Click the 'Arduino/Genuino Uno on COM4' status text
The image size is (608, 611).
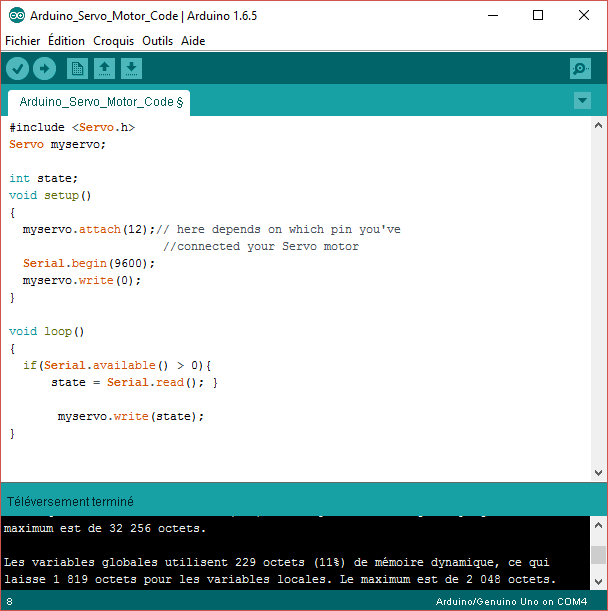(x=511, y=602)
